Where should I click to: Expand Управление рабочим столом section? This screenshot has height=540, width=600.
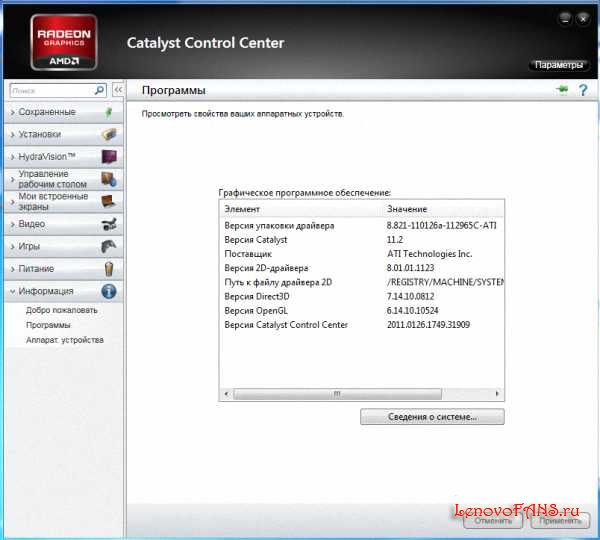point(52,179)
